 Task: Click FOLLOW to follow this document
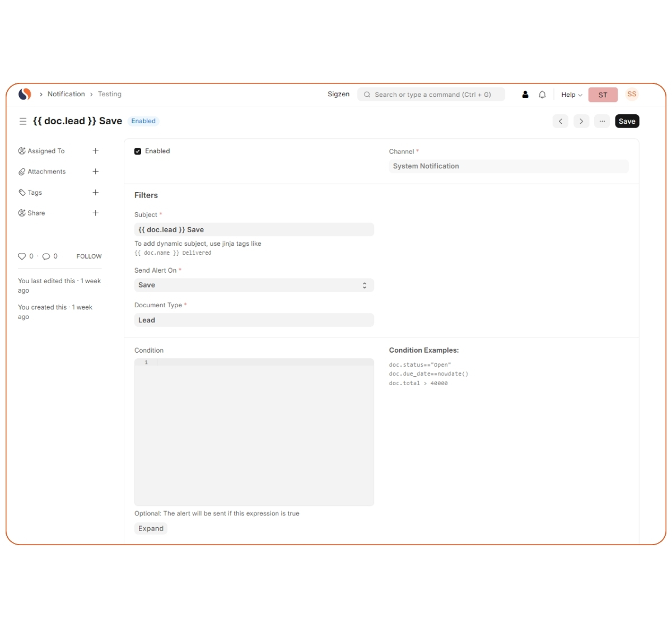pos(89,256)
